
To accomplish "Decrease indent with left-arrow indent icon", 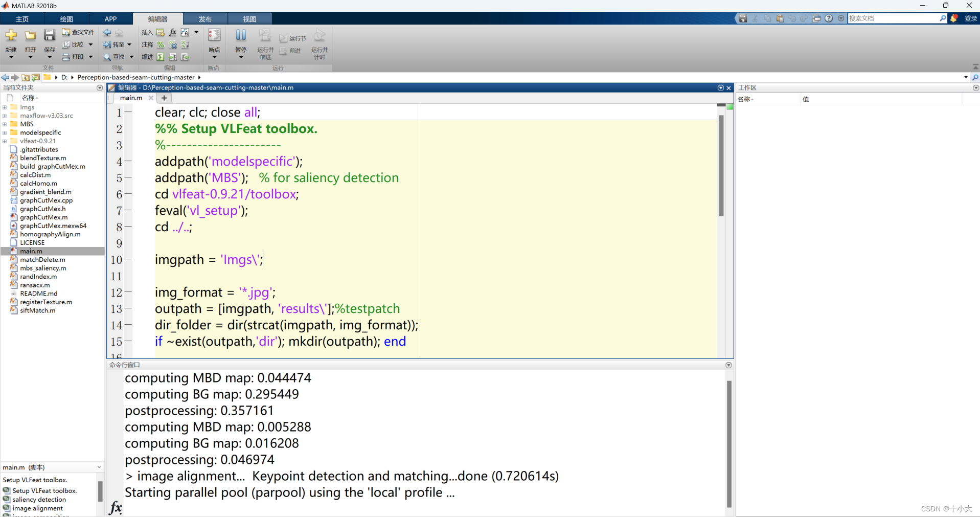I will click(x=185, y=57).
